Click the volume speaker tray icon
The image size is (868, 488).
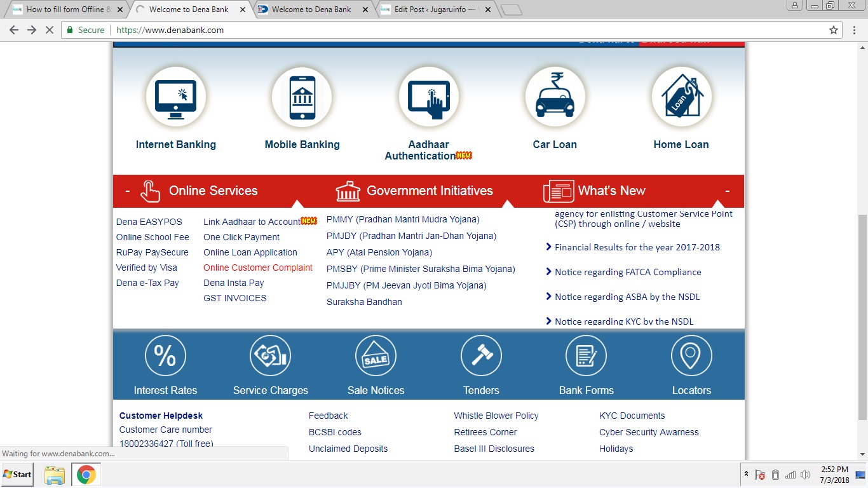pyautogui.click(x=806, y=475)
